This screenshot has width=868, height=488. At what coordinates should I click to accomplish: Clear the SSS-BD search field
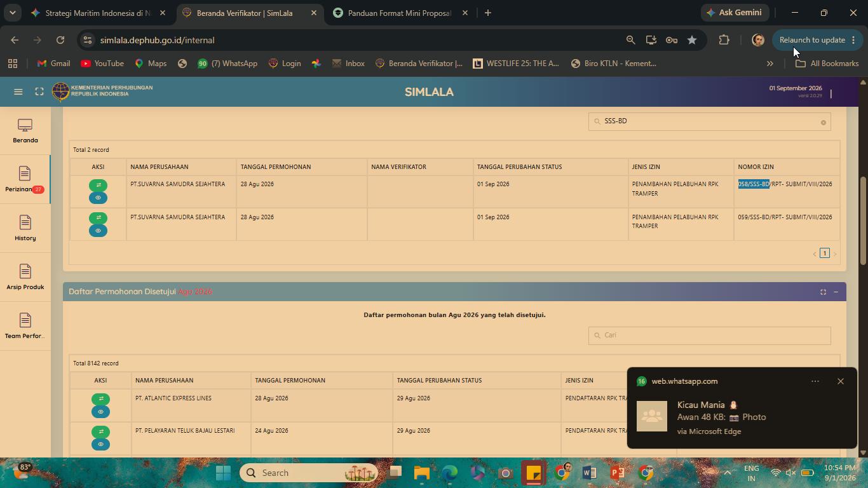[x=823, y=123]
